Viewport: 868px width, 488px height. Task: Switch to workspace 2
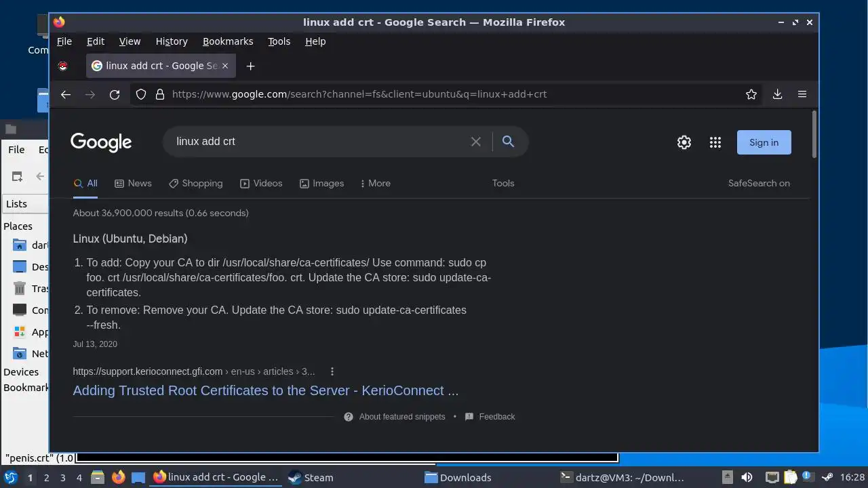(x=46, y=478)
